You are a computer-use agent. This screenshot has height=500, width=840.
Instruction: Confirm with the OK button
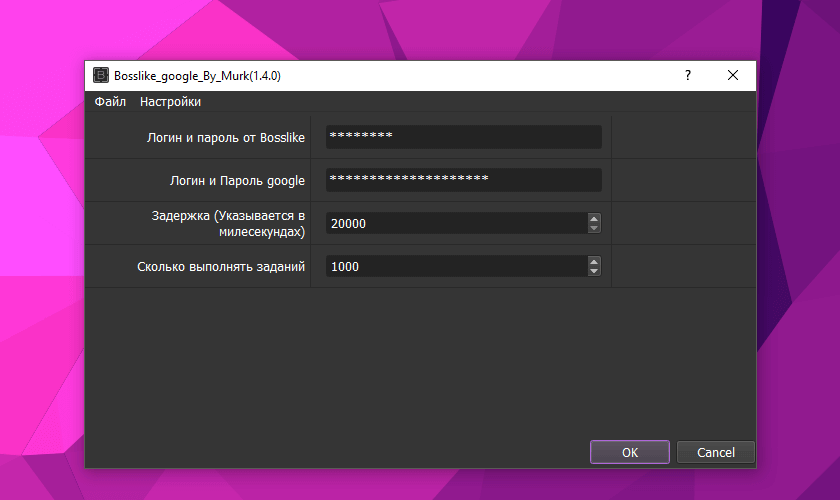pyautogui.click(x=629, y=452)
